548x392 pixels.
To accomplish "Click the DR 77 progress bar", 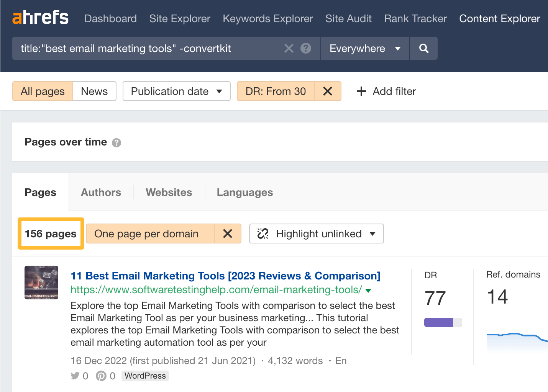I will pos(443,322).
